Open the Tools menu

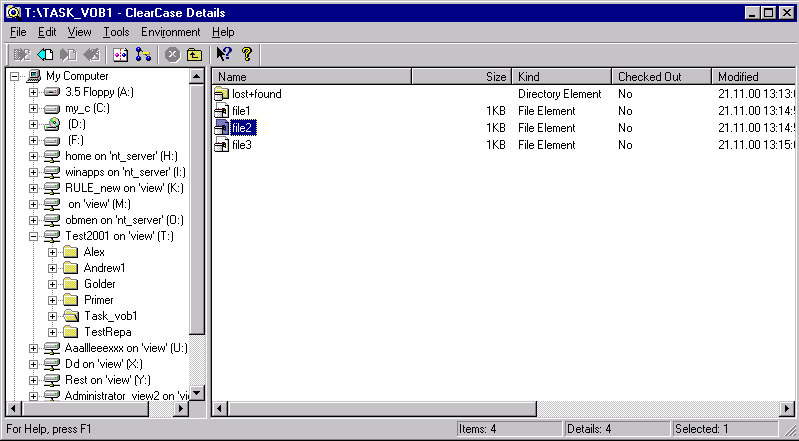tap(116, 32)
